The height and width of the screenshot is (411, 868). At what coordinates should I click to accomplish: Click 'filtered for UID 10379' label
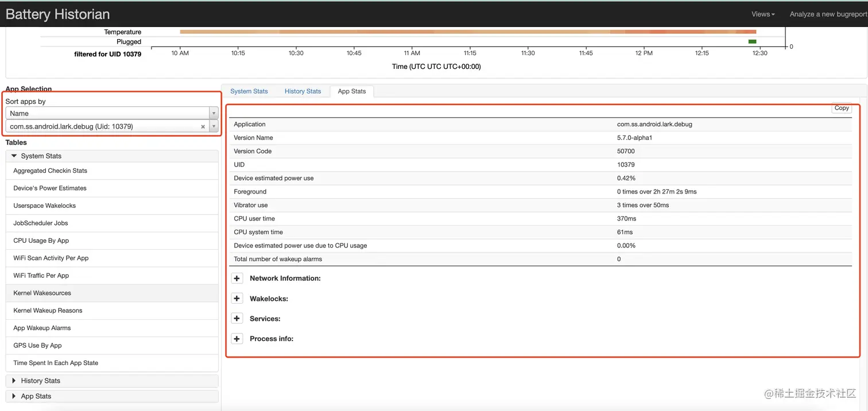[108, 54]
